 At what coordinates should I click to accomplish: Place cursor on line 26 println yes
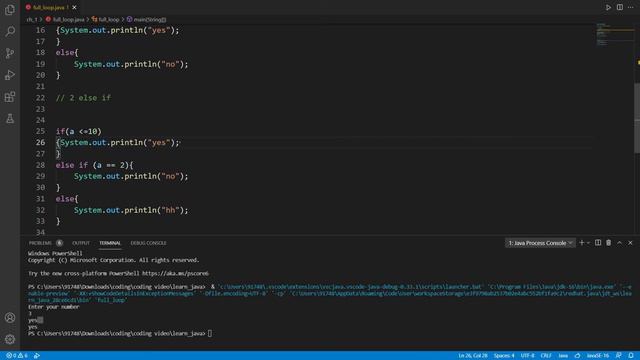(x=118, y=142)
